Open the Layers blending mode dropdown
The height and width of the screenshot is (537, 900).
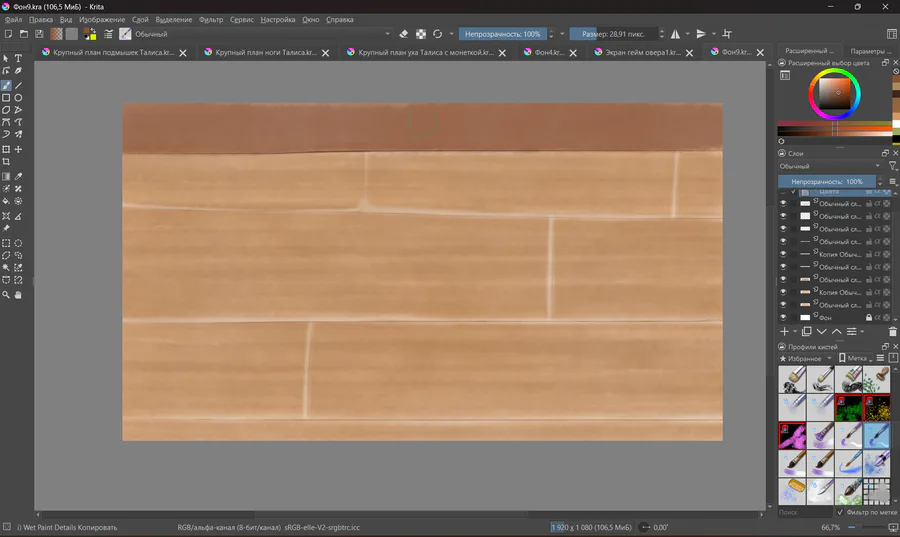[830, 166]
